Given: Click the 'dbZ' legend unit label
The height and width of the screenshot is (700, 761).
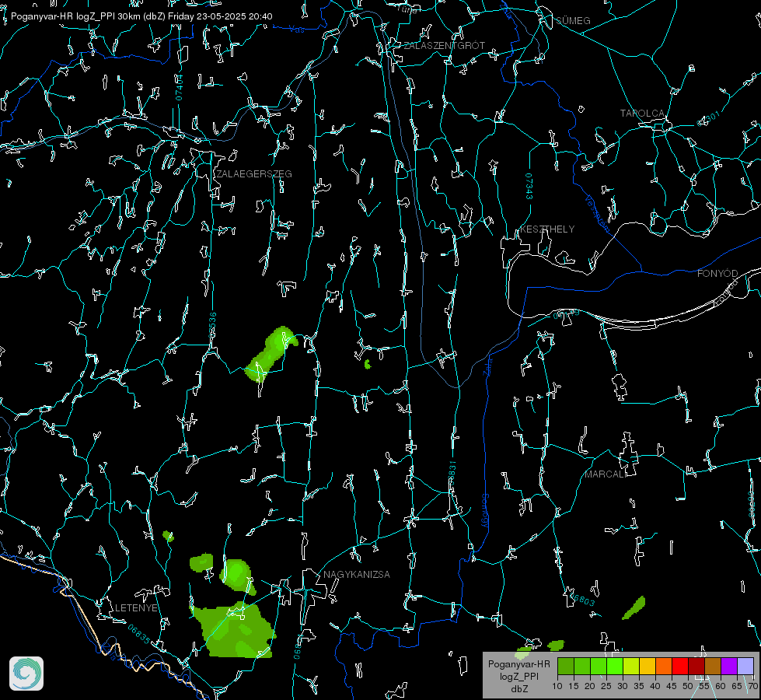Looking at the screenshot, I should [x=518, y=689].
